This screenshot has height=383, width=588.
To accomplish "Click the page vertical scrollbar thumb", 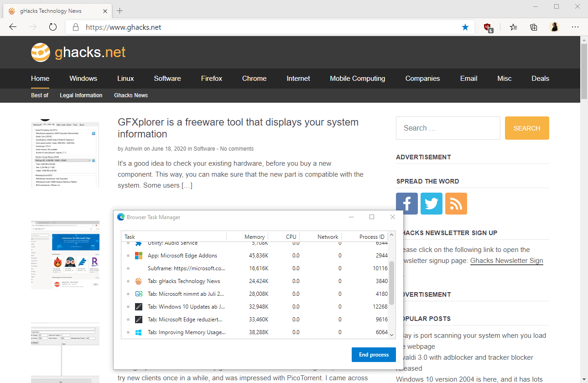I will tap(584, 72).
